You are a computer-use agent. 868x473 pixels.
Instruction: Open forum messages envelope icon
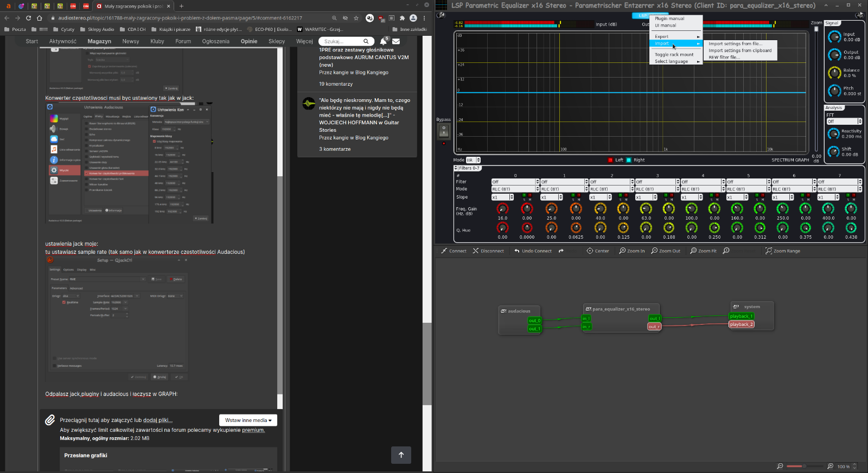(x=396, y=41)
